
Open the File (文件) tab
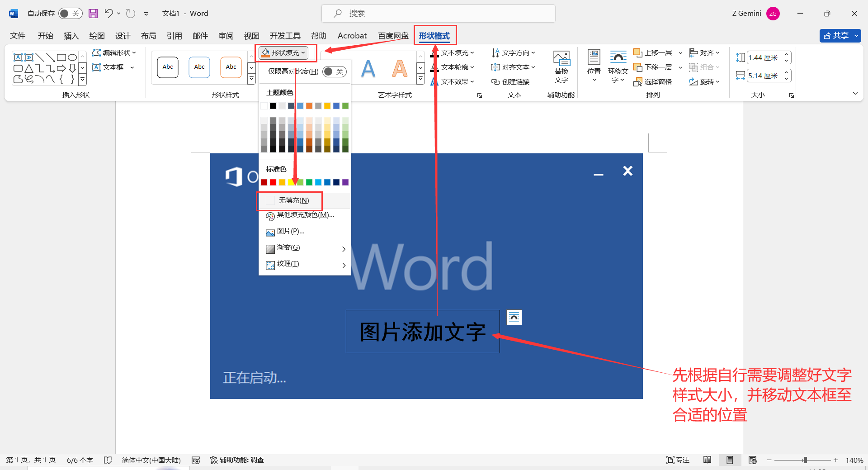[18, 36]
